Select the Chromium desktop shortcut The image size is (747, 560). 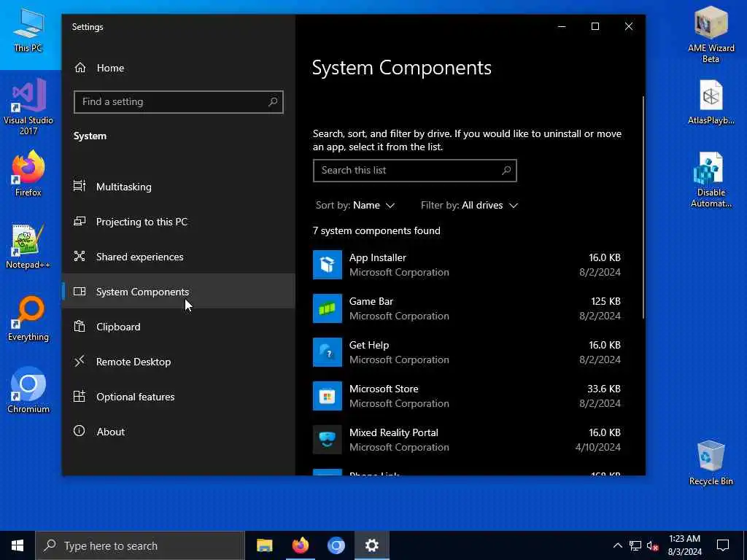point(28,390)
